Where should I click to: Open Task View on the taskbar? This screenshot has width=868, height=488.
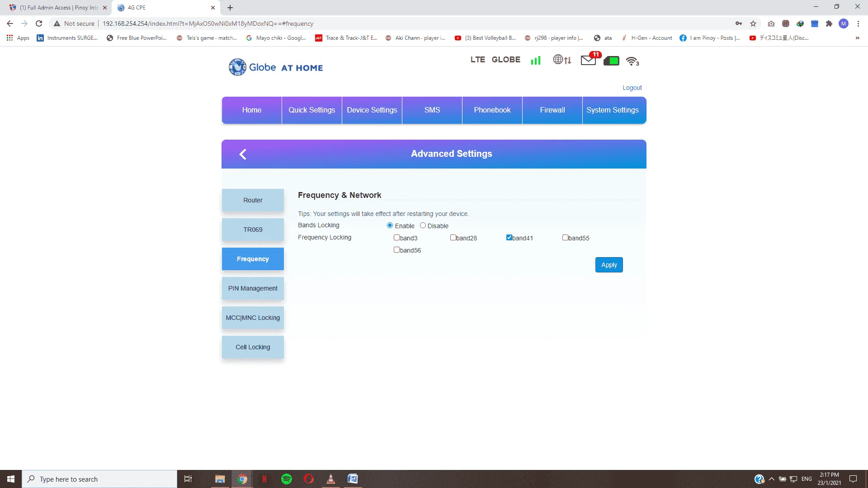[x=188, y=479]
